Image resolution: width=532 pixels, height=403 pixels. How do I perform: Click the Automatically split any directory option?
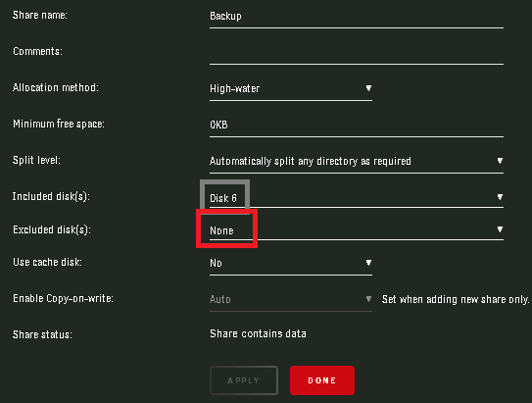point(311,161)
